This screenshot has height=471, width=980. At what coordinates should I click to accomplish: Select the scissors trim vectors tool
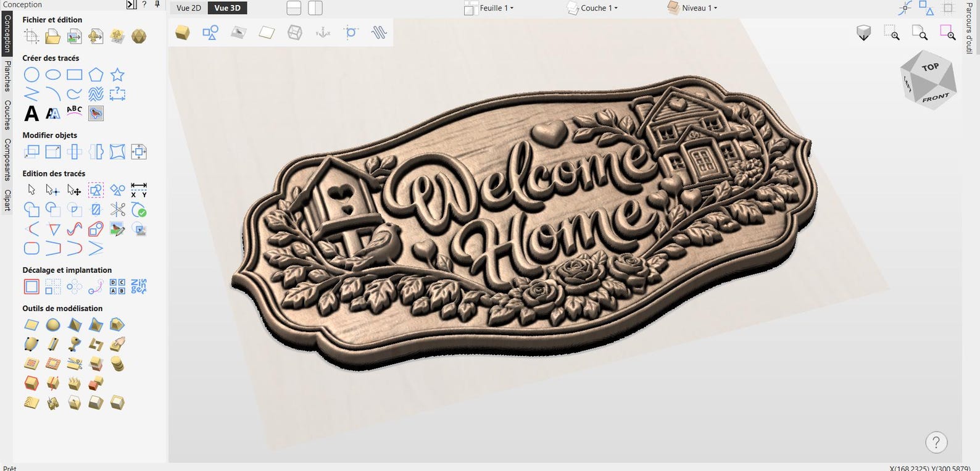coord(117,210)
